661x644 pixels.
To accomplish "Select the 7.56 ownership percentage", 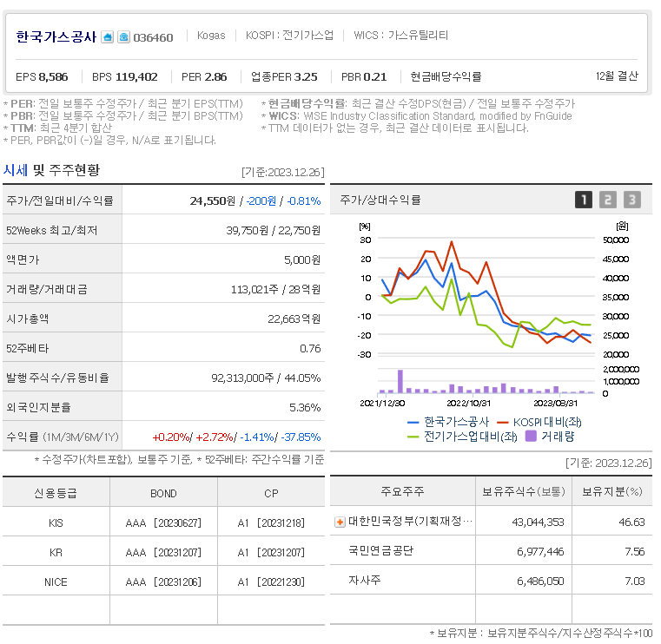I will pos(635,552).
